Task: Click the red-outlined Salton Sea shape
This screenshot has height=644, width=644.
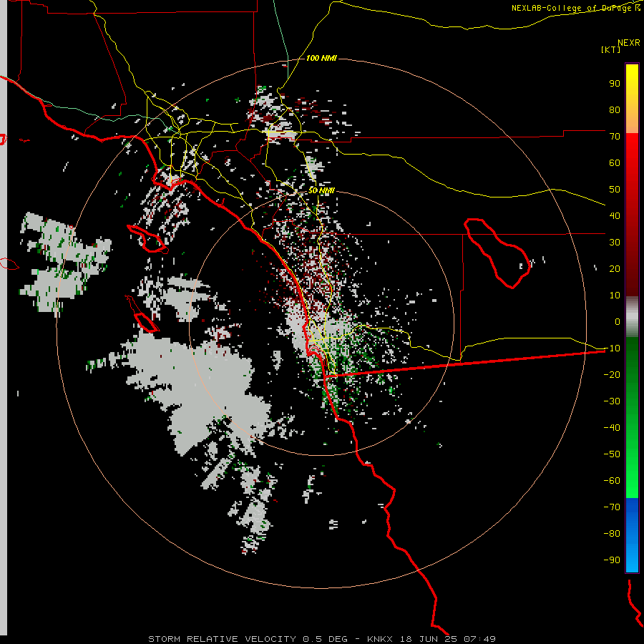Action: (x=497, y=253)
